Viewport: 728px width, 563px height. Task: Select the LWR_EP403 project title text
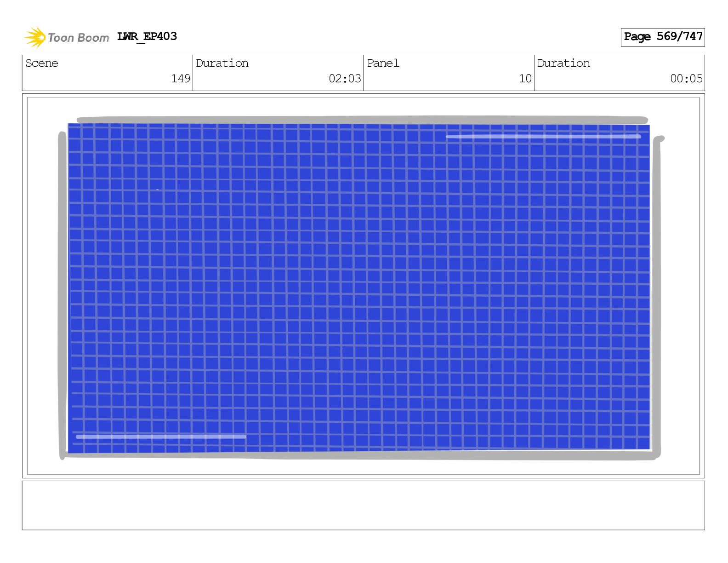click(147, 37)
